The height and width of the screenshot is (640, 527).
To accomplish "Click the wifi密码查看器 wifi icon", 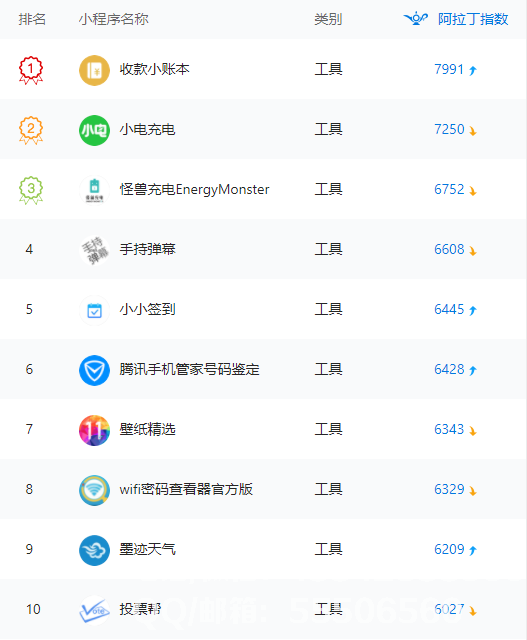I will [x=94, y=490].
